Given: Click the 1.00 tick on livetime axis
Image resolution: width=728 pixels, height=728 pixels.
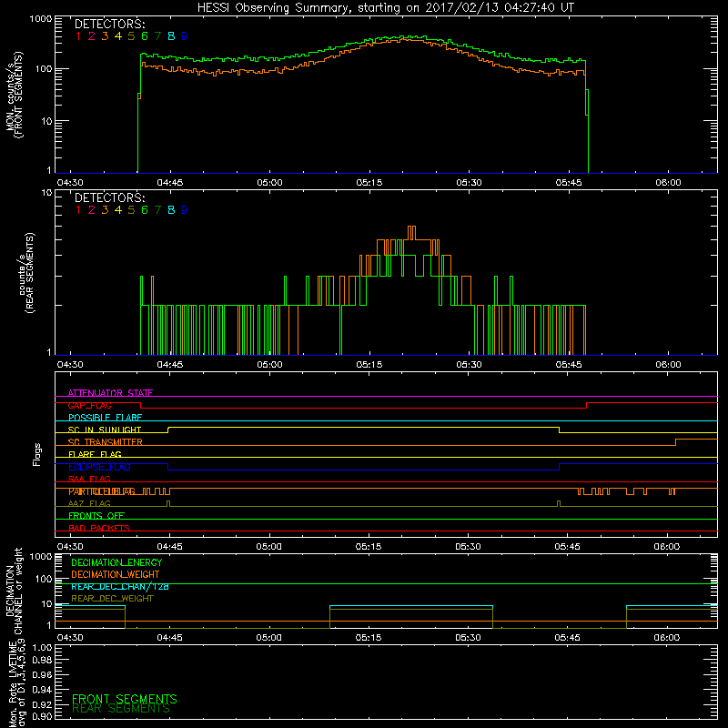Looking at the screenshot, I should click(x=42, y=647).
